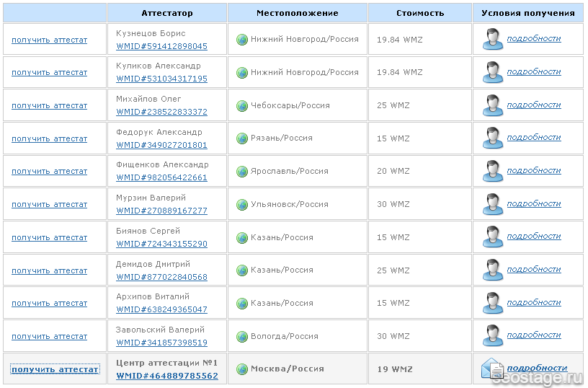Click the person icon in Мурзин Валерий row
This screenshot has height=388, width=588.
coord(493,204)
